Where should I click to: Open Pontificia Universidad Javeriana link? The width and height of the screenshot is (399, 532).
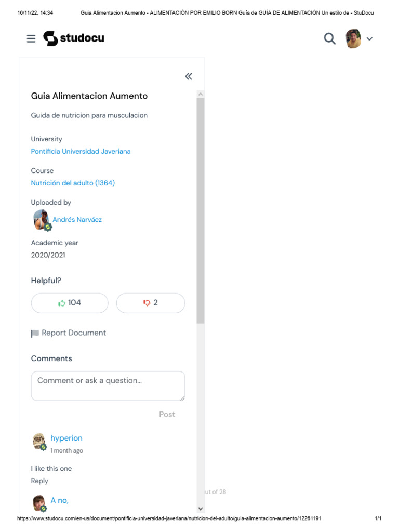tap(81, 152)
